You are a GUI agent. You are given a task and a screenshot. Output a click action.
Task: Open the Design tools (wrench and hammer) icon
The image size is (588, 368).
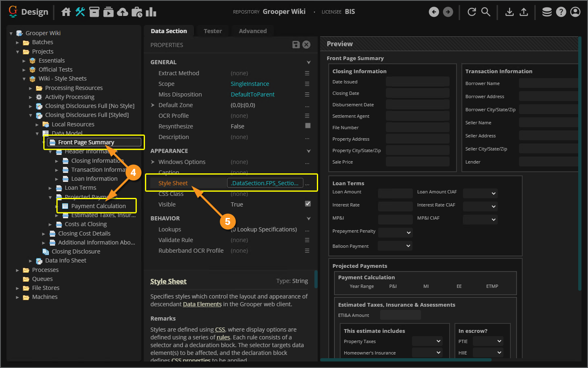pyautogui.click(x=80, y=12)
